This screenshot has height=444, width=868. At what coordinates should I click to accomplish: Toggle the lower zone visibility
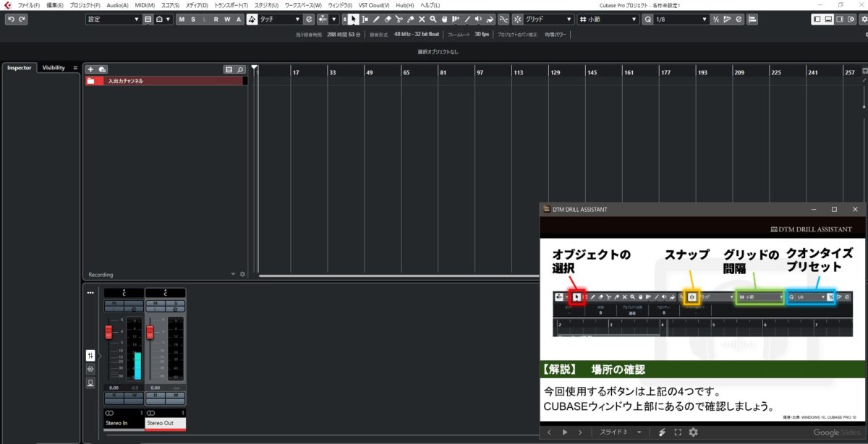tap(829, 20)
